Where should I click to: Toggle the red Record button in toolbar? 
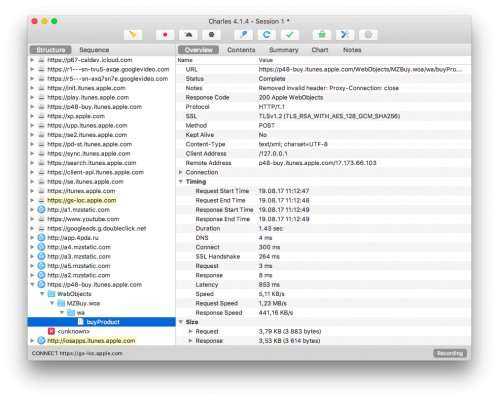pos(165,35)
